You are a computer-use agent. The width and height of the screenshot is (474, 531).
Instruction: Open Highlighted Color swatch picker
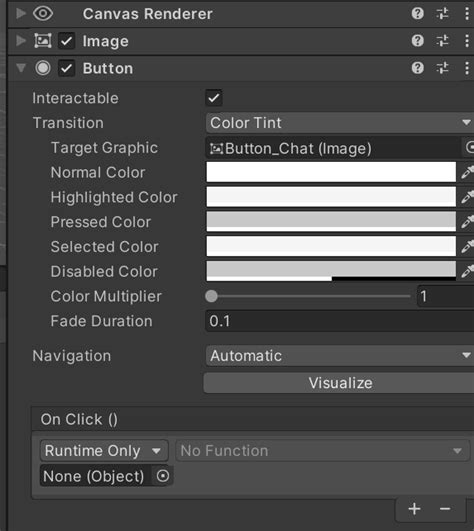(331, 197)
